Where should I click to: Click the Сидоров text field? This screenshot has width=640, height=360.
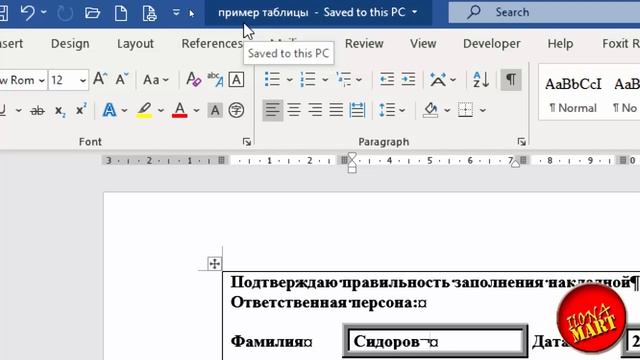pyautogui.click(x=435, y=341)
